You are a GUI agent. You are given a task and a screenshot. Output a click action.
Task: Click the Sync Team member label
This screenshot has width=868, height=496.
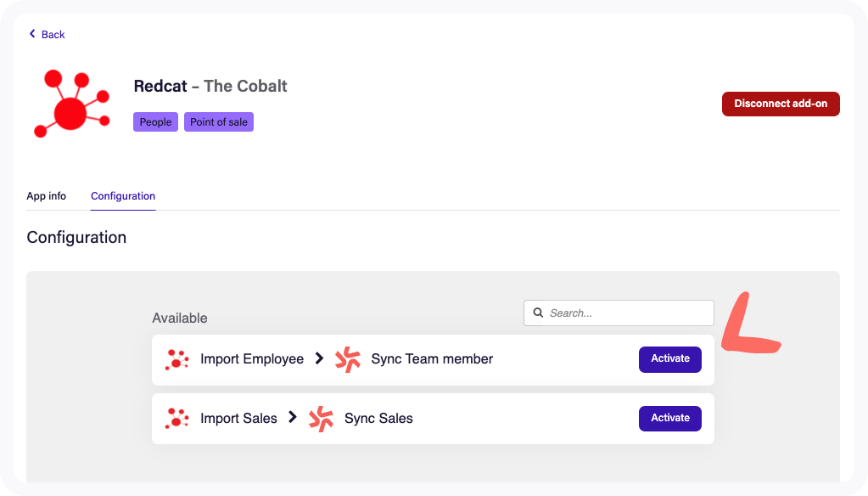click(x=432, y=359)
